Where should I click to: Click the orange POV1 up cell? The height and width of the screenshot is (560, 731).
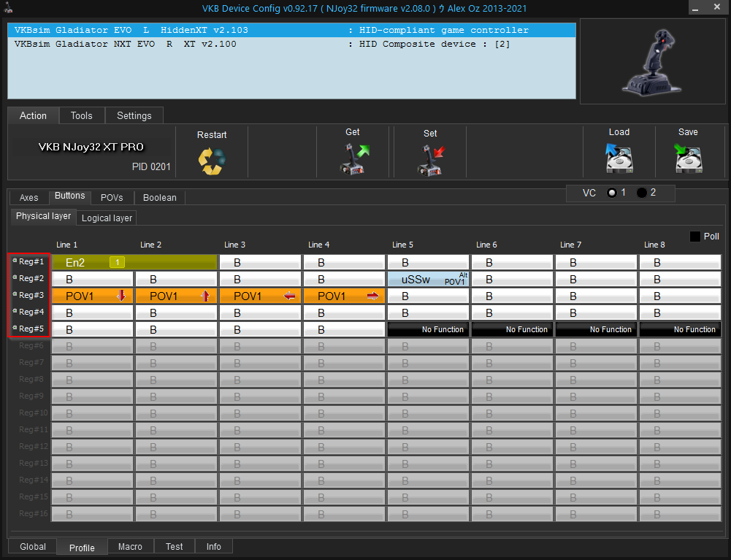point(176,296)
